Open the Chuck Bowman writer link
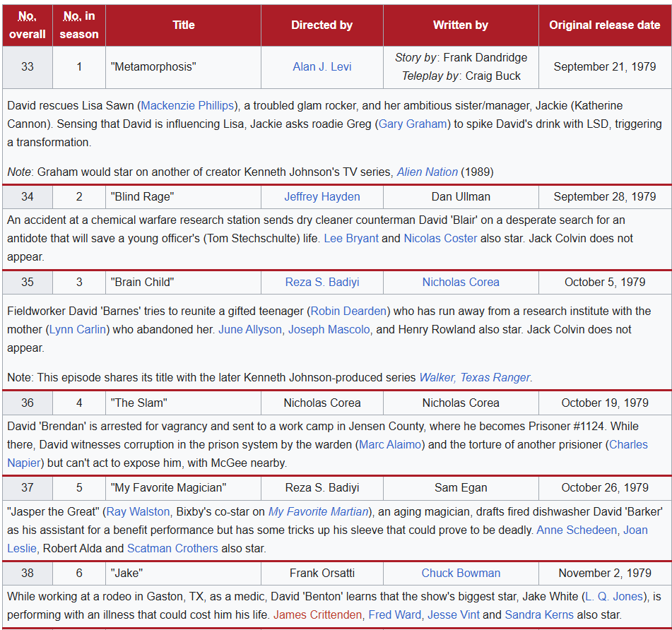Screen dimensions: 672x630 click(461, 573)
